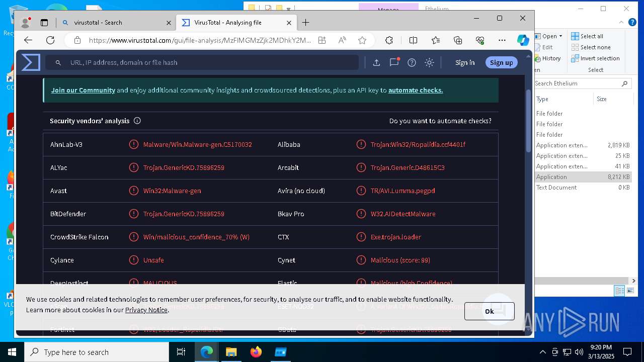The width and height of the screenshot is (644, 362).
Task: Select the 'VirusTotal - Analysing file' tab
Action: pos(236,23)
